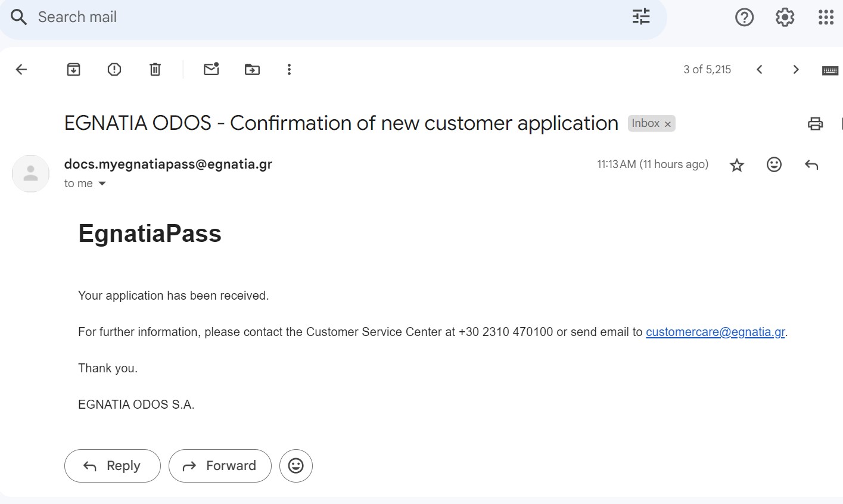Open the More options three-dot menu
The height and width of the screenshot is (504, 843).
point(289,70)
